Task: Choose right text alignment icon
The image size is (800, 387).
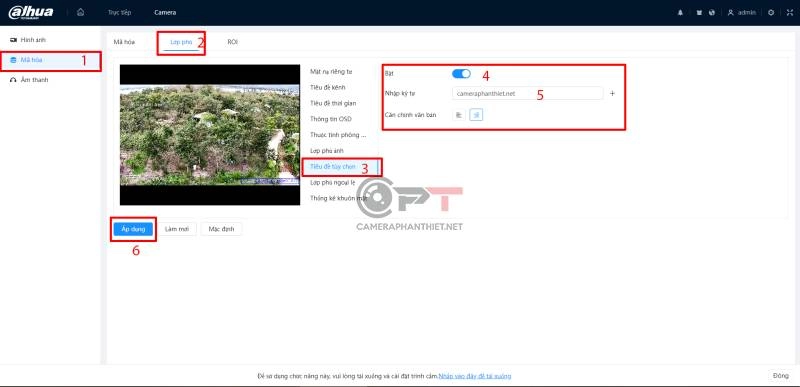Action: coord(476,115)
